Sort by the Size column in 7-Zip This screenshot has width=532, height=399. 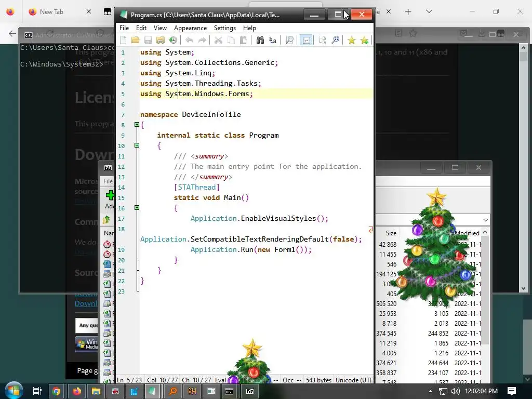[391, 233]
